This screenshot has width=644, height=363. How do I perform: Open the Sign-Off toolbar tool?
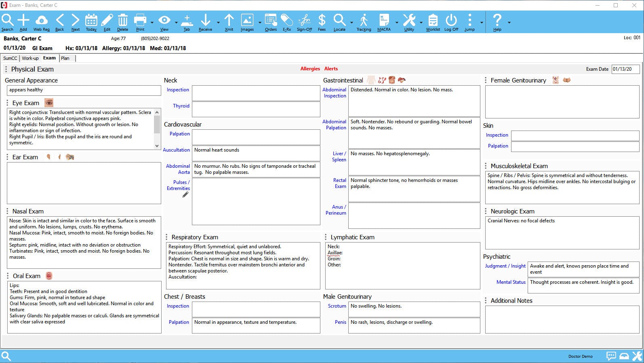pyautogui.click(x=304, y=20)
